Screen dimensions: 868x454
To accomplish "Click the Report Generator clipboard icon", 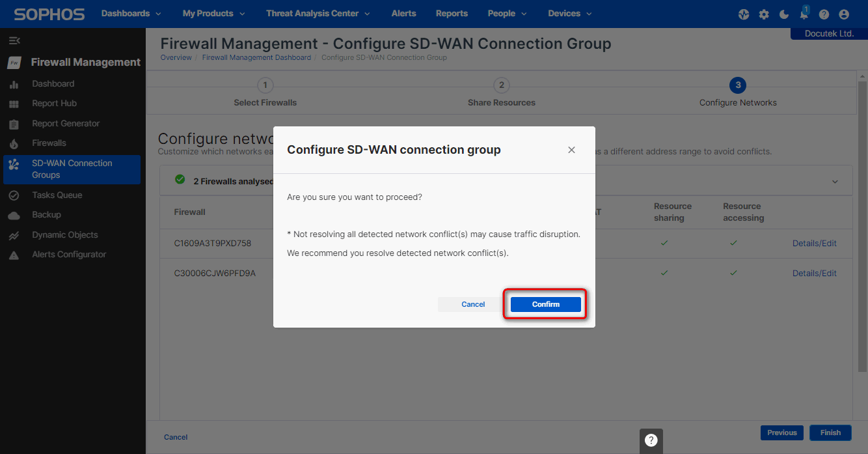I will click(14, 124).
